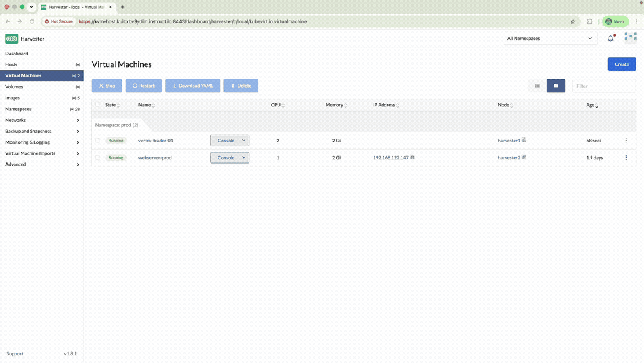Sort the table by Name
The height and width of the screenshot is (363, 644).
pyautogui.click(x=147, y=105)
